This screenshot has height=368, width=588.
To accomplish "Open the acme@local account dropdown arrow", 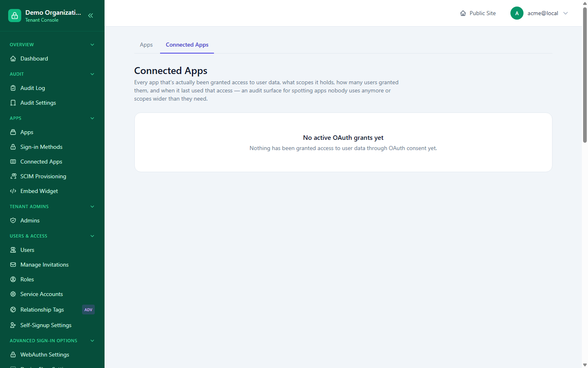I will pyautogui.click(x=566, y=13).
